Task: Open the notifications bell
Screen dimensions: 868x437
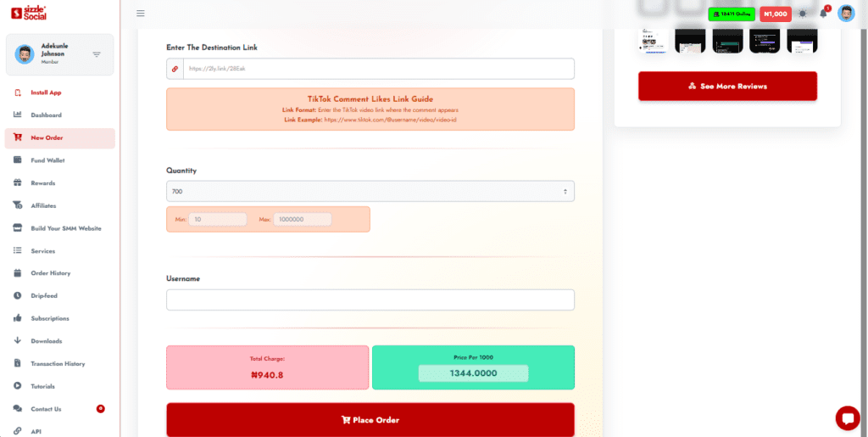Action: pos(823,14)
